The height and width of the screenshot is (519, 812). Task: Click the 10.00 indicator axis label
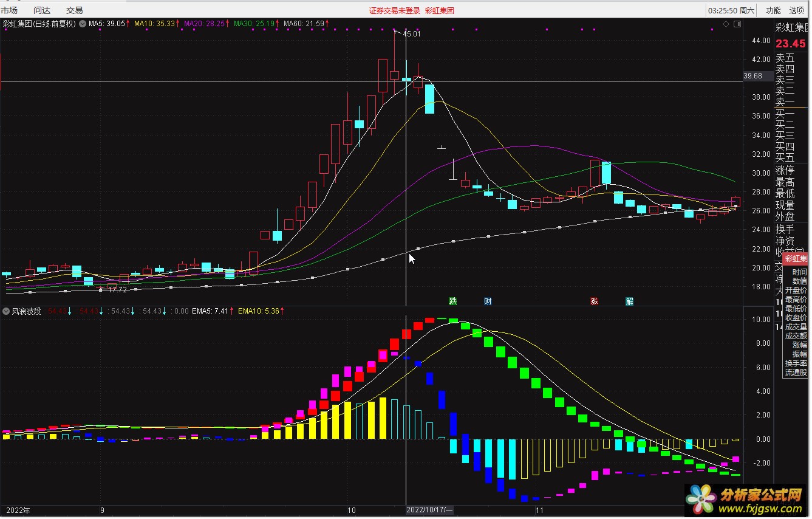coord(762,319)
